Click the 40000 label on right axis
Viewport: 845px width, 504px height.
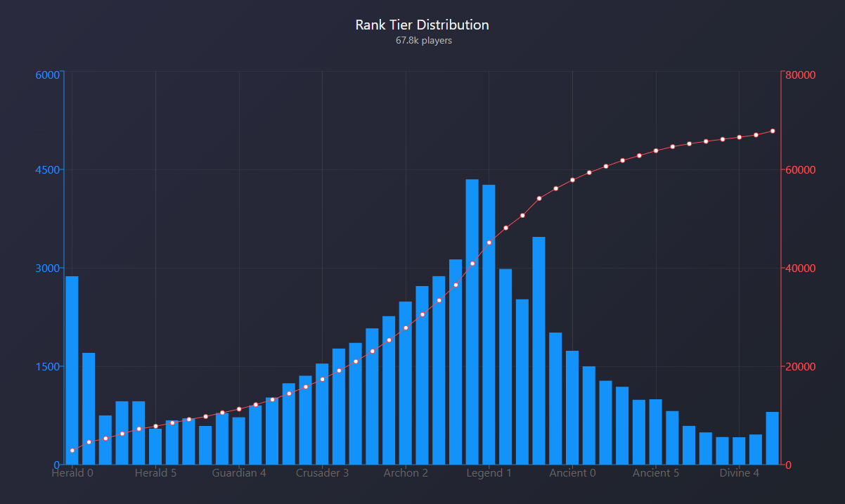pos(800,268)
